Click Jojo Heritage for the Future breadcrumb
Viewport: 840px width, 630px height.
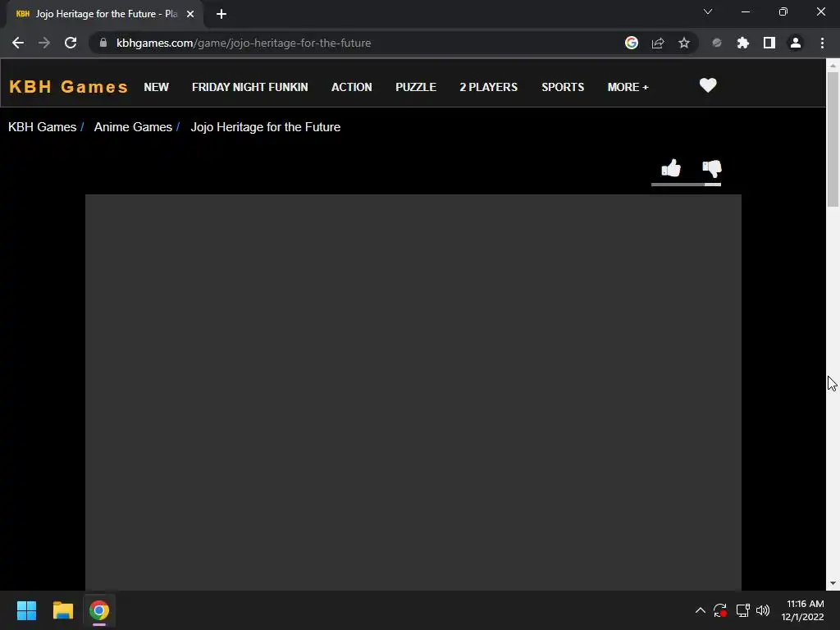pyautogui.click(x=266, y=127)
